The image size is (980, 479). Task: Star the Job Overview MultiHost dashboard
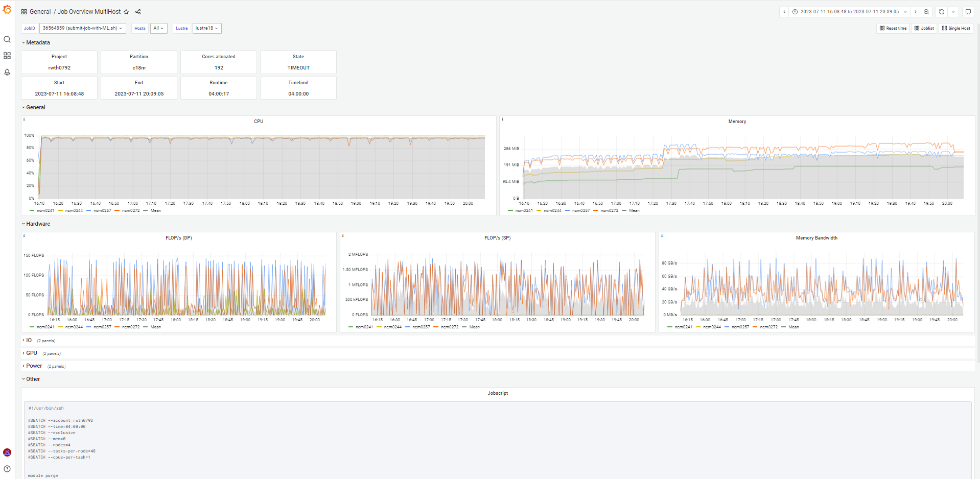(x=126, y=12)
